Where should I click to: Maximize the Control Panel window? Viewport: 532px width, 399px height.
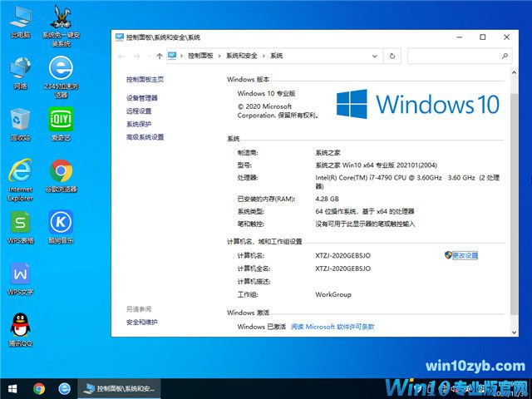[483, 37]
